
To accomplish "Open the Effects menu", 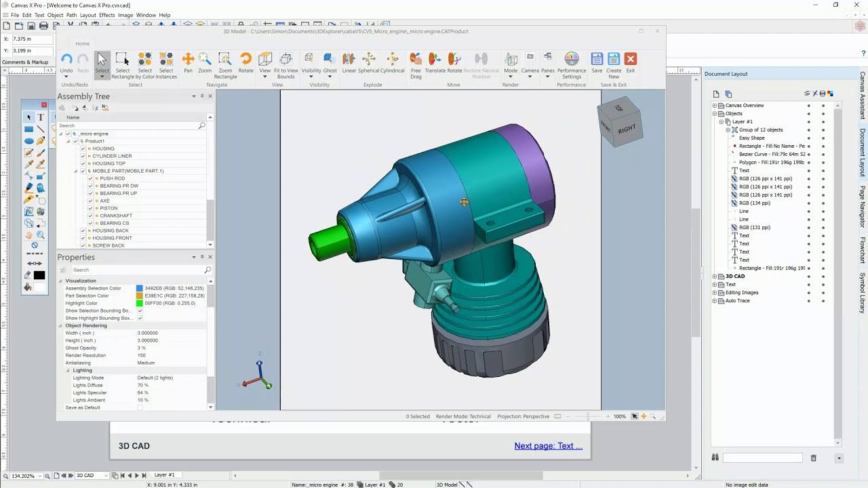I will pos(107,15).
